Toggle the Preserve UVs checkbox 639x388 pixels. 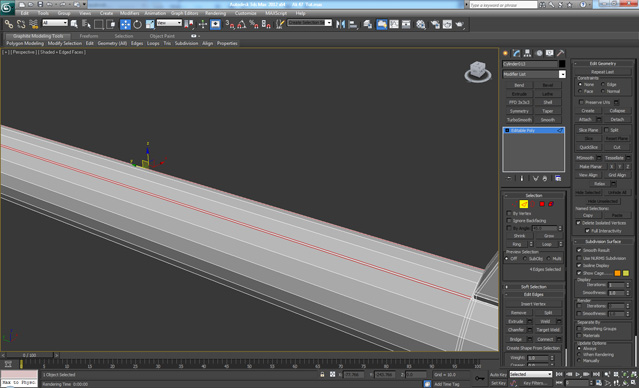click(x=582, y=102)
